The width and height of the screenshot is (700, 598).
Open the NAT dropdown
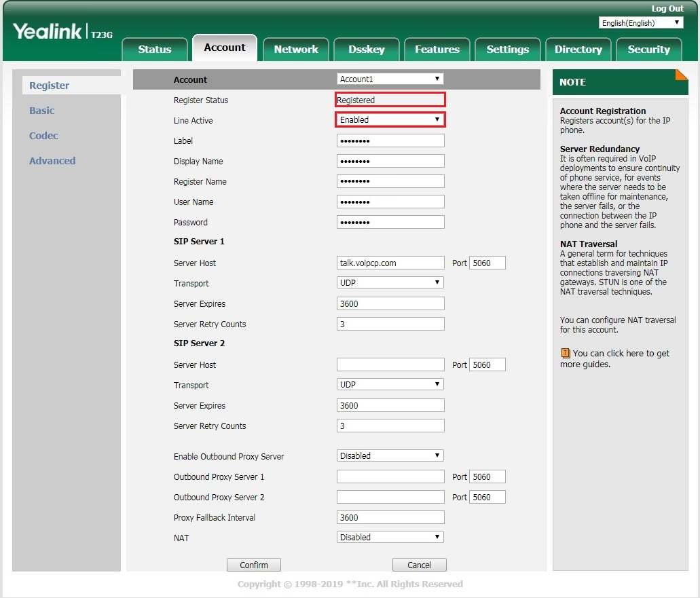click(x=390, y=537)
